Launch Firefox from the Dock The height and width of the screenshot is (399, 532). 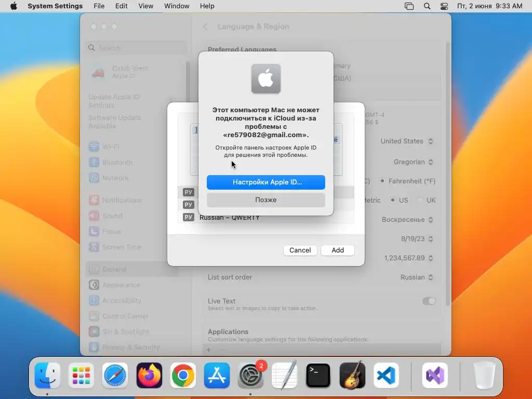coord(149,375)
